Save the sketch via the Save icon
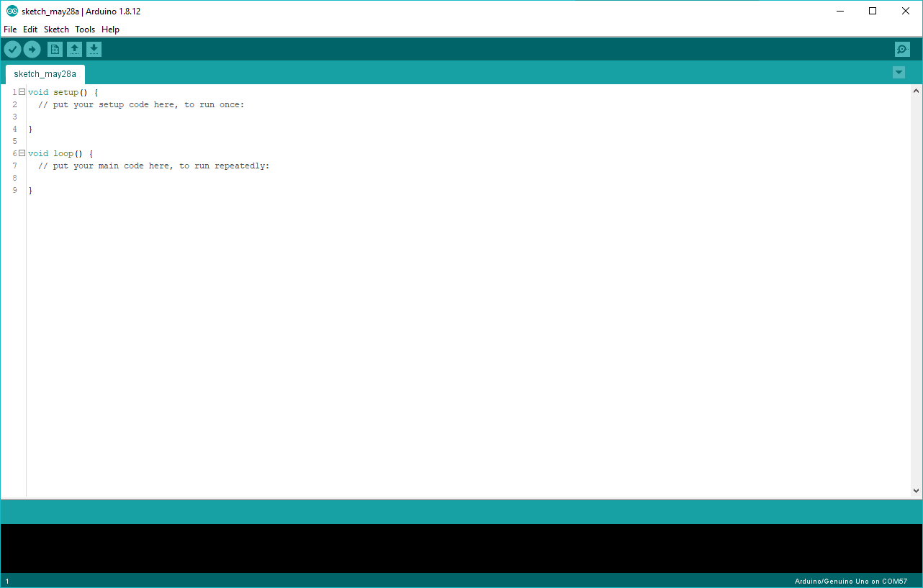The height and width of the screenshot is (588, 923). coord(94,49)
